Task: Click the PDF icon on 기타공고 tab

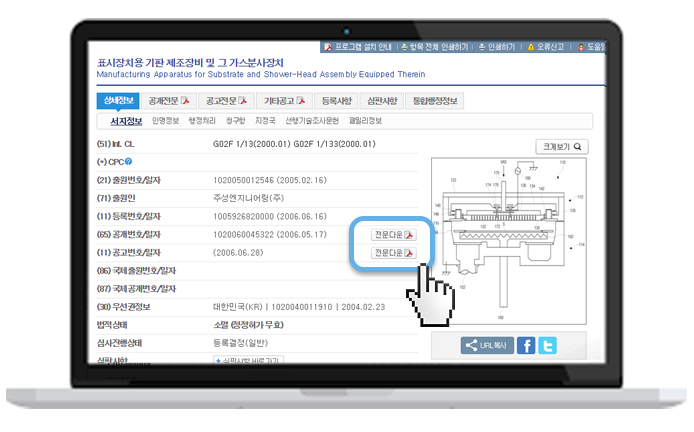Action: 301,101
